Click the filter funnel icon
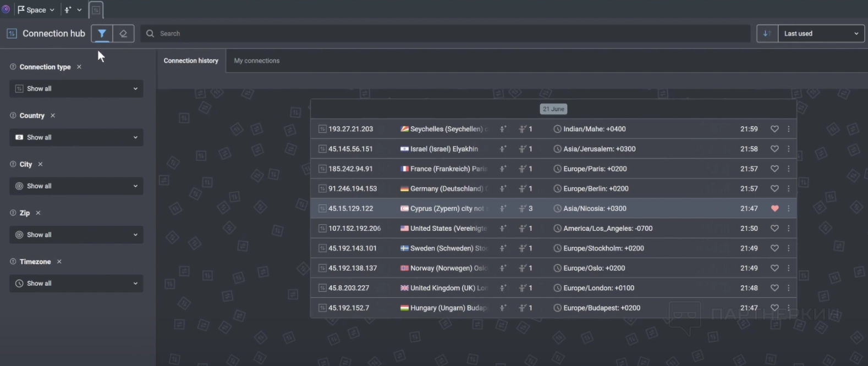Screen dimensions: 868x366 coord(102,34)
